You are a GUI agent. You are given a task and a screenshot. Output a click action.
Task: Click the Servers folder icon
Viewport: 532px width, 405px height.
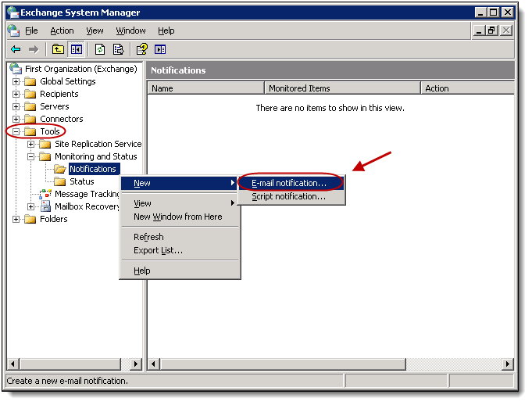coord(30,106)
